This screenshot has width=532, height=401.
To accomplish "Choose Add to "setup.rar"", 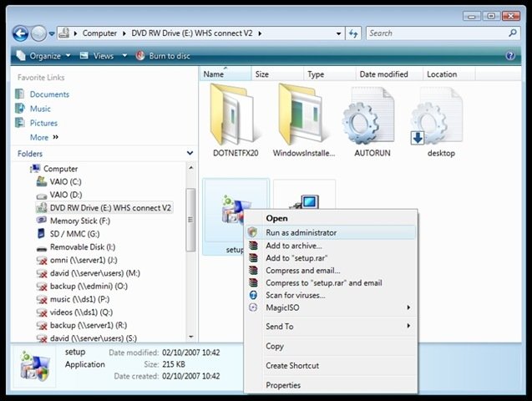I will point(331,258).
